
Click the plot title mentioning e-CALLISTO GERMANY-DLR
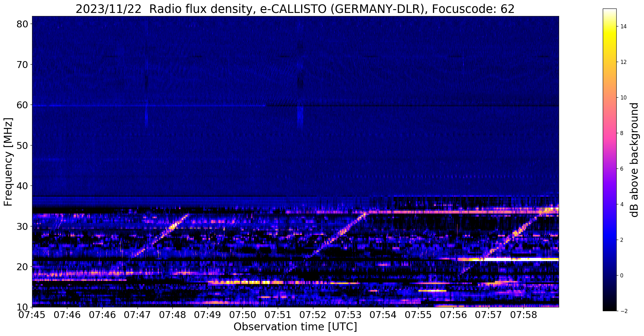tap(295, 9)
